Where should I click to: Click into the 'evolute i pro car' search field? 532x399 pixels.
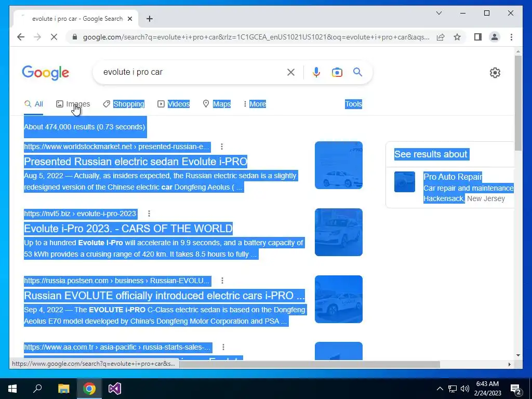pyautogui.click(x=193, y=72)
